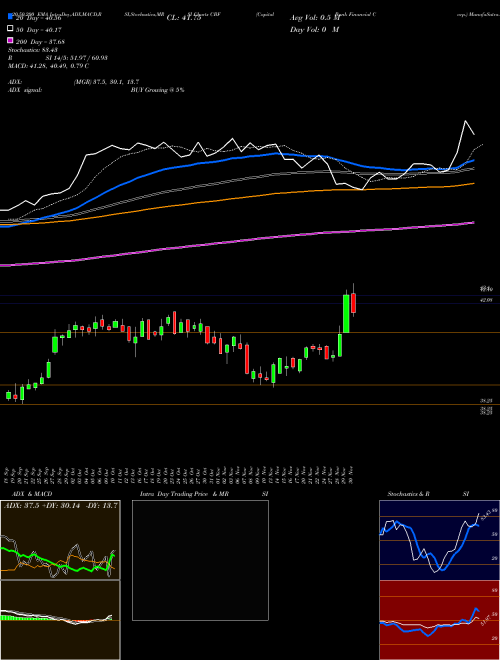500x660 pixels.
Task: Click the magenta 200 Day legend swatch
Action: [10, 41]
